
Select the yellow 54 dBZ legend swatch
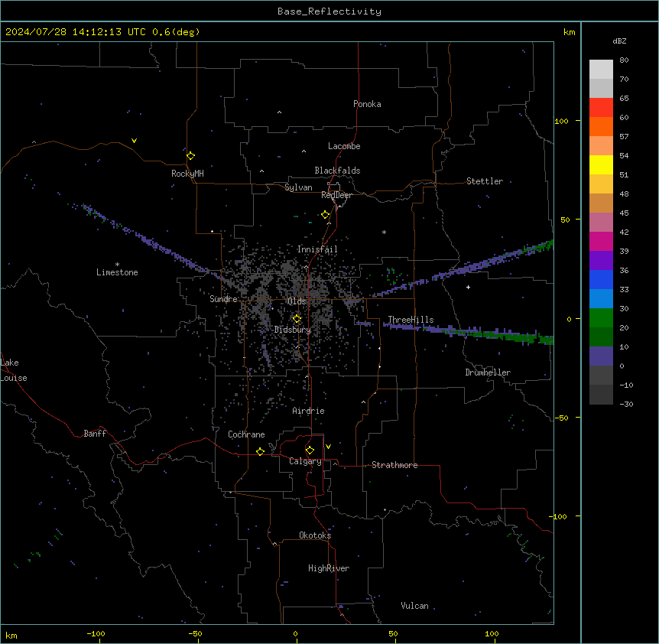(601, 164)
